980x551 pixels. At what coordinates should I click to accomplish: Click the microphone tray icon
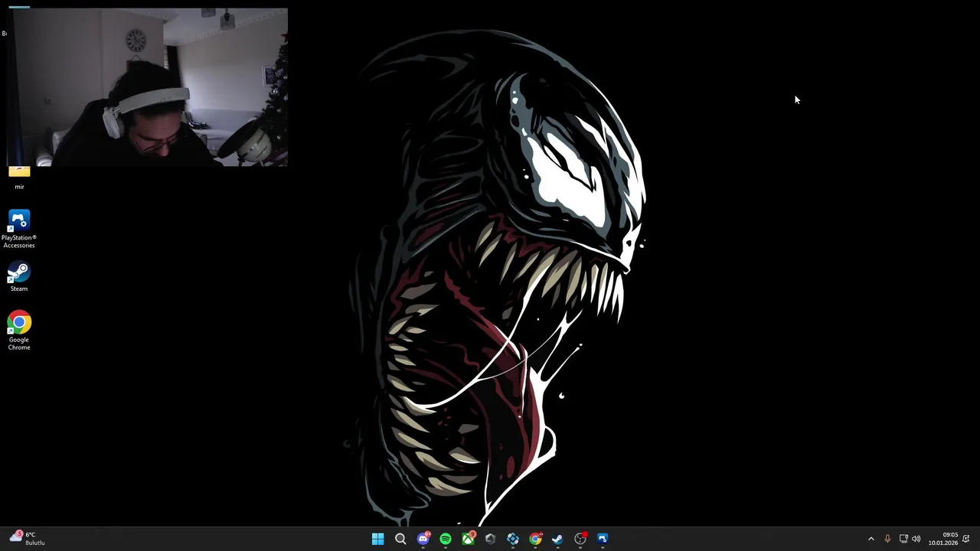pos(887,539)
